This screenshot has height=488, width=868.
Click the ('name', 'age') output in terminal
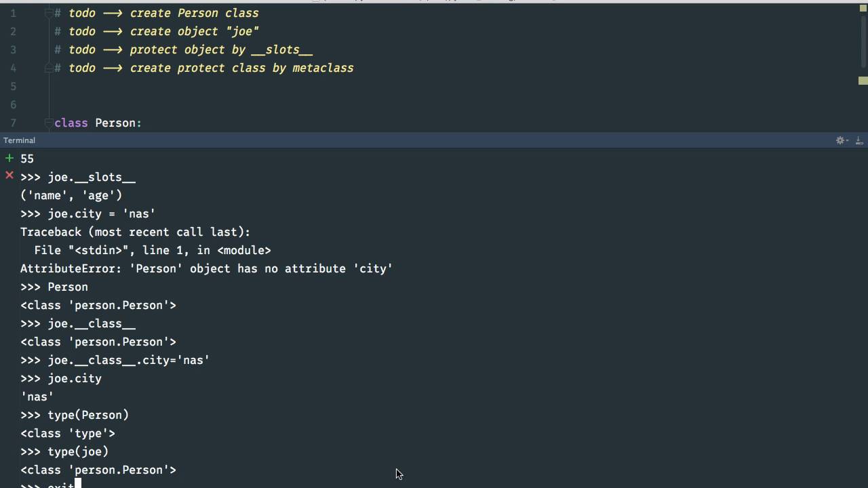(x=71, y=195)
